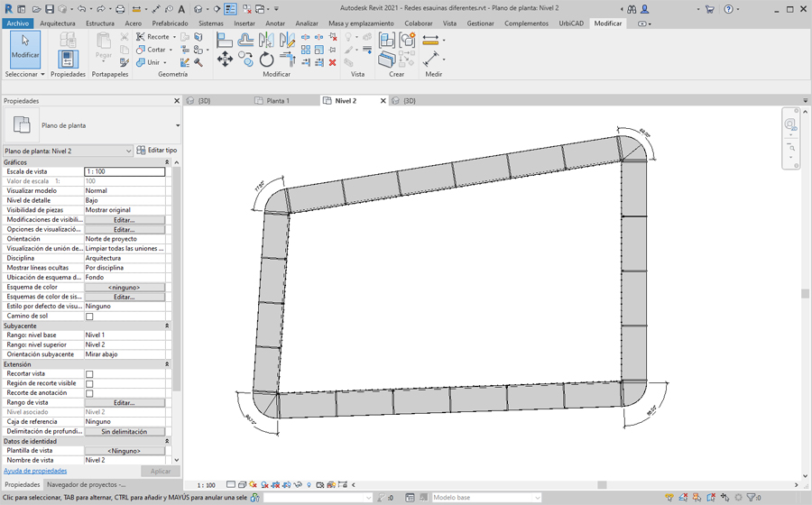Click the Align tool icon
Viewport: 812px width, 505px height.
click(225, 40)
